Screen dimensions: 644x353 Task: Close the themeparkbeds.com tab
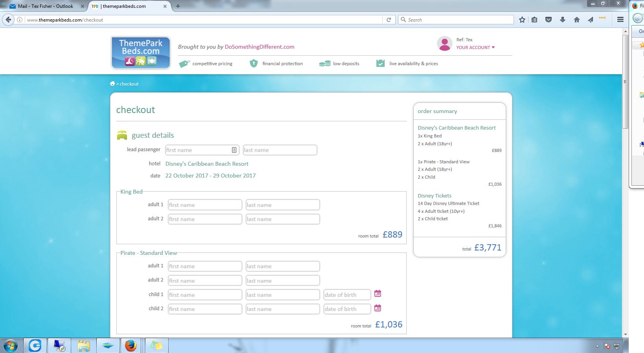pos(165,6)
